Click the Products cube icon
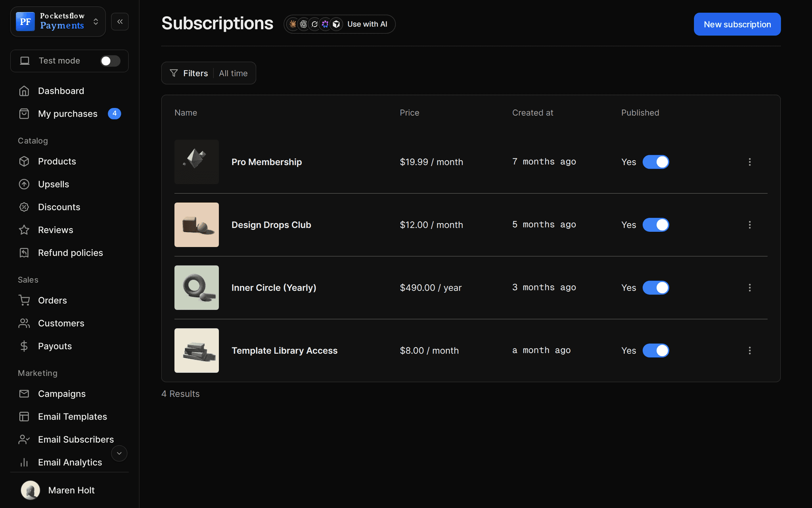The image size is (812, 508). [x=24, y=162]
